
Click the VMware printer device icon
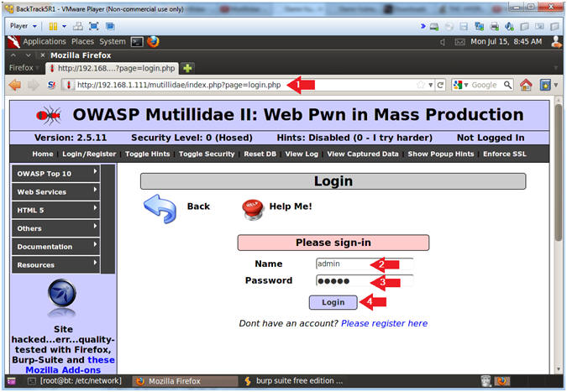pyautogui.click(x=494, y=26)
